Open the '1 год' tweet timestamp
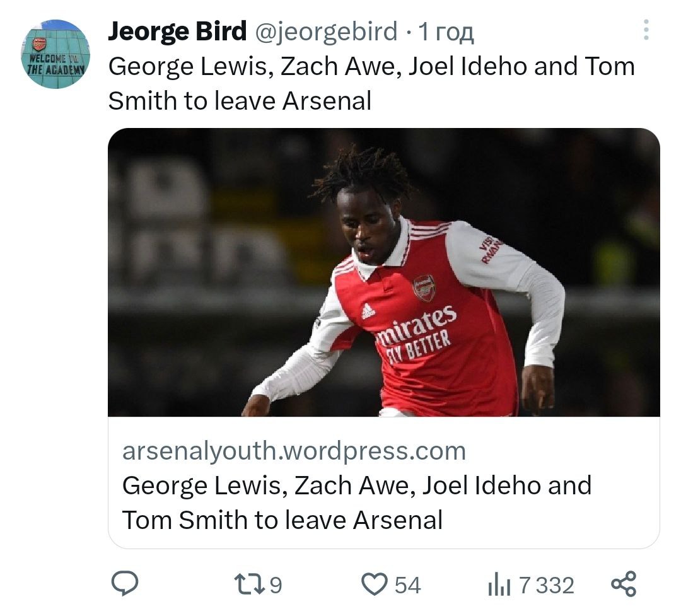This screenshot has width=681, height=616. [x=446, y=31]
